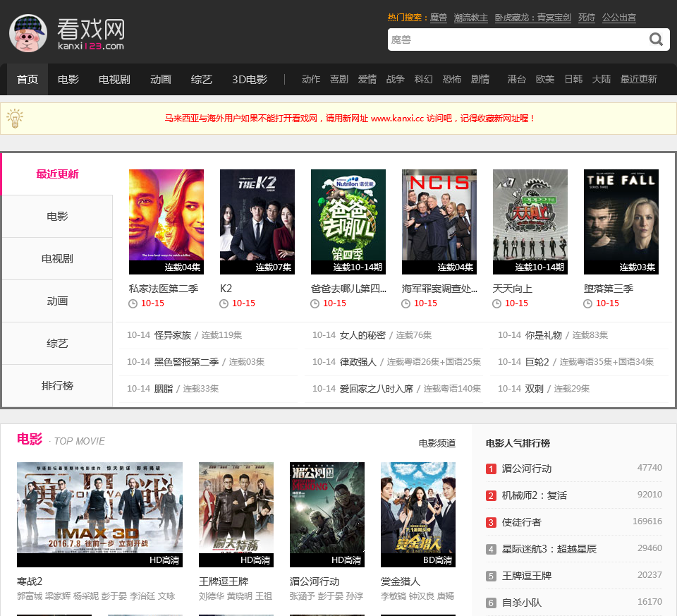Click 堕落第三季 title link

[x=609, y=289]
